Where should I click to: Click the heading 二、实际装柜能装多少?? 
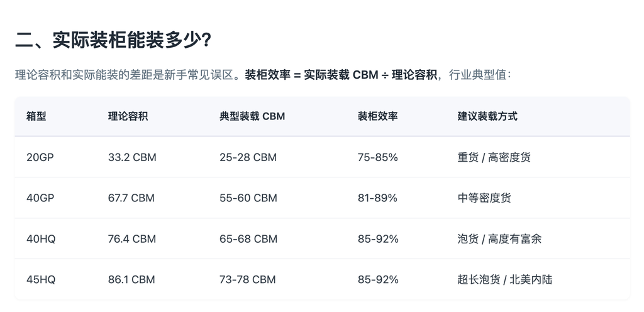coord(113,41)
